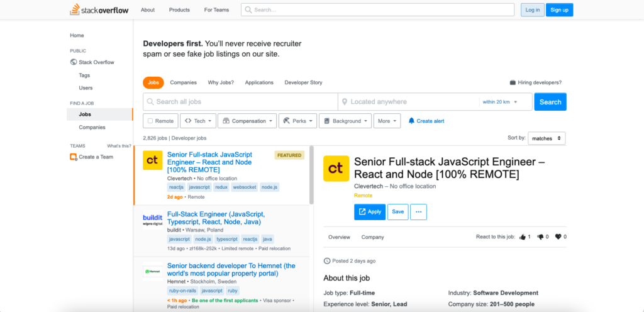The height and width of the screenshot is (312, 644).
Task: Click the thumbs up reaction icon
Action: 521,237
